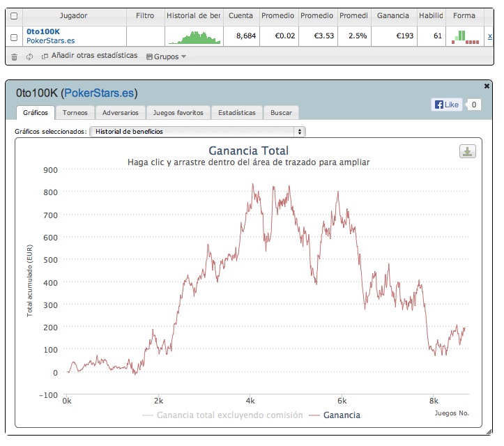
Task: Open the PokerStars.es link in the panel title
Action: (x=99, y=93)
